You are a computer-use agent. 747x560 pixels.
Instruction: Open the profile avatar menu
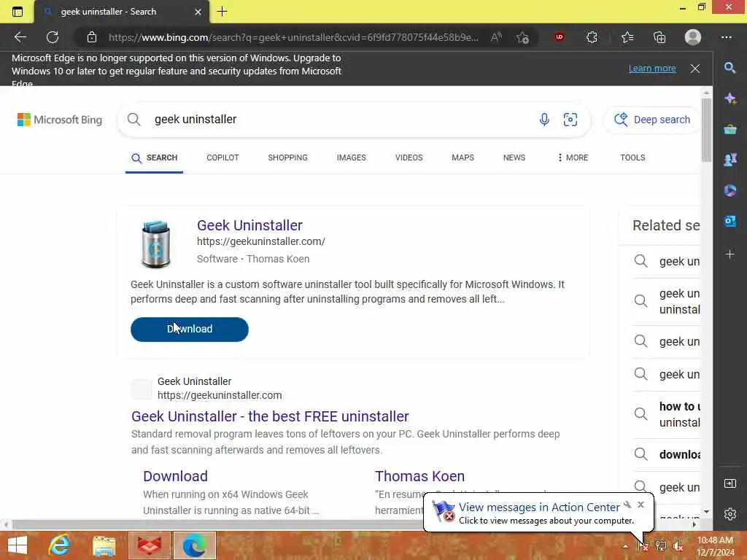coord(693,37)
